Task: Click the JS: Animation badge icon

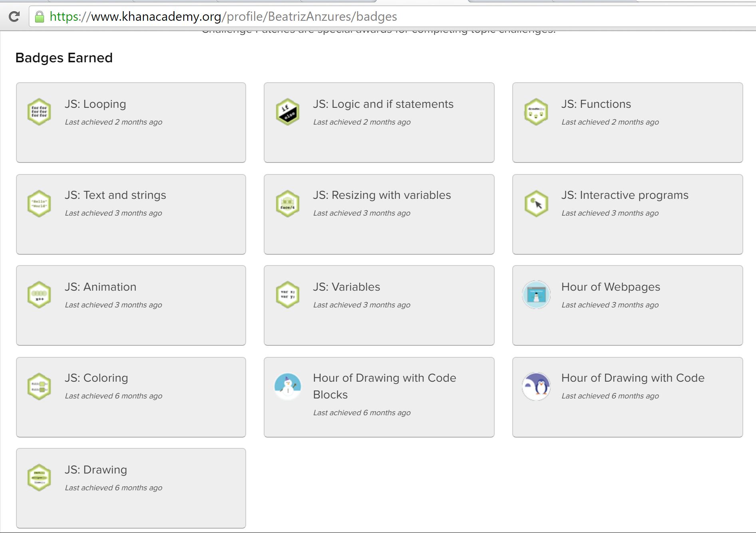Action: [x=39, y=295]
